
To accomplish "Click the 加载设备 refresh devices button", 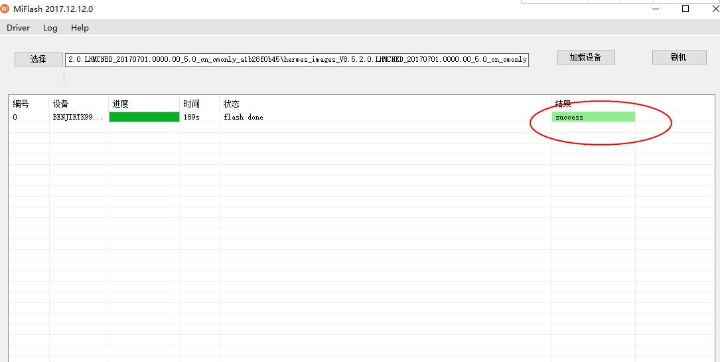I will pos(586,57).
